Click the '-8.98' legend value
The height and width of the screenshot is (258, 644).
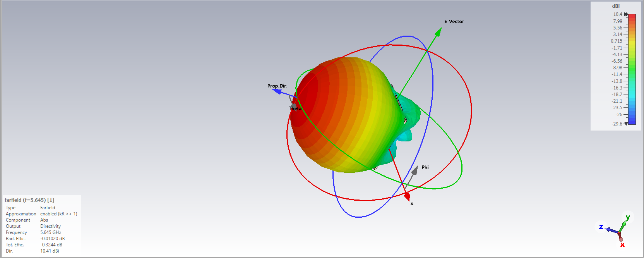[x=617, y=68]
